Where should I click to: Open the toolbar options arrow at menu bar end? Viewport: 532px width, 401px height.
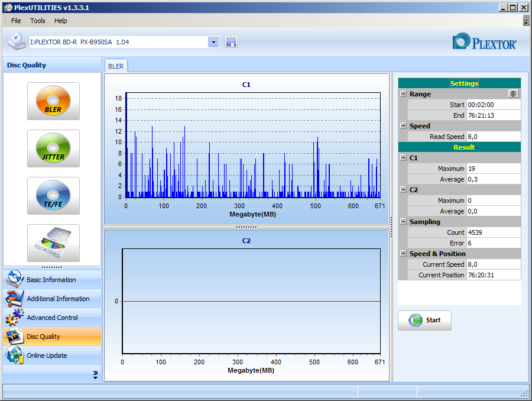click(526, 21)
